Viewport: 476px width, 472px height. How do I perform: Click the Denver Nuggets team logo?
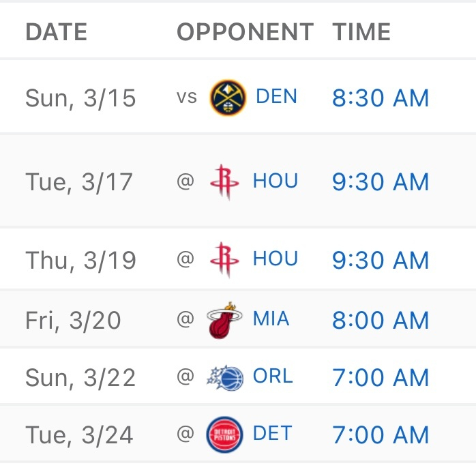pos(228,98)
